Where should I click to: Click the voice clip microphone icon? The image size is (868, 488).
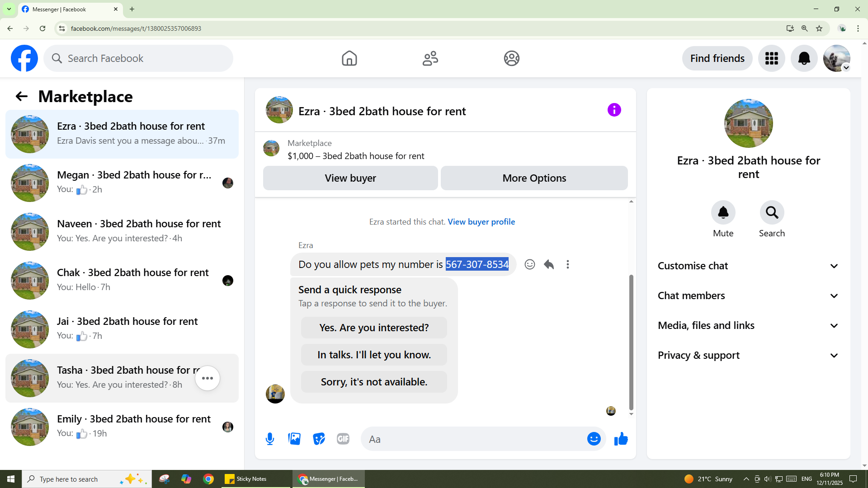[270, 439]
